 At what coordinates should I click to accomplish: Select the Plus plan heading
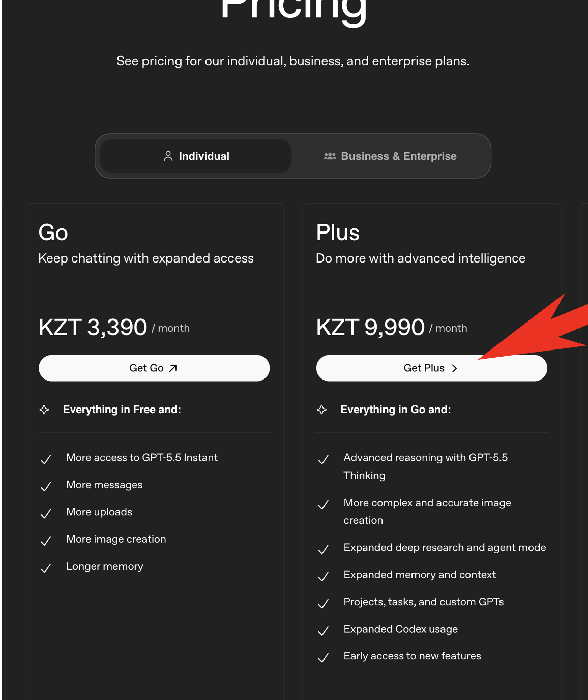point(338,233)
